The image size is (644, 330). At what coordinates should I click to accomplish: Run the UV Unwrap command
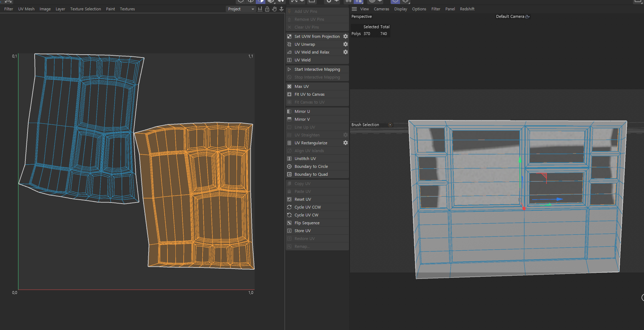pyautogui.click(x=305, y=44)
